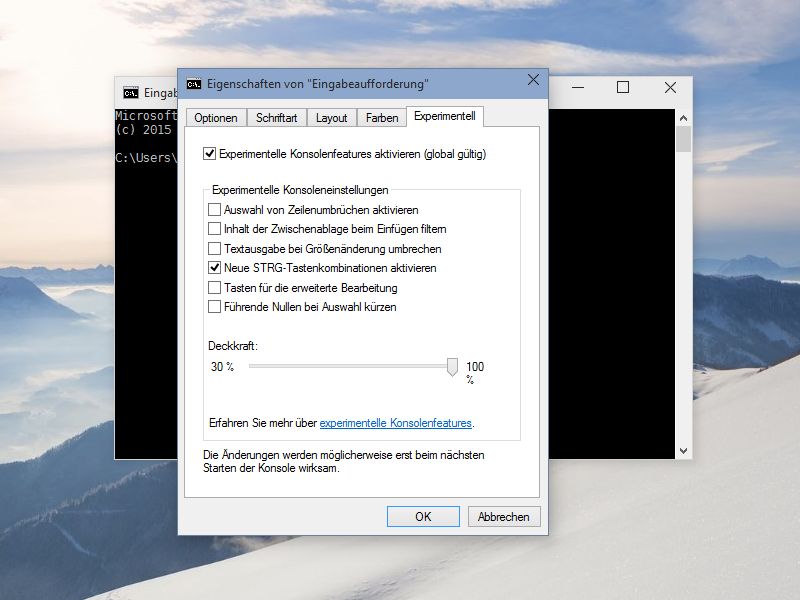800x600 pixels.
Task: Switch to the Schriftart tab
Action: pos(277,118)
